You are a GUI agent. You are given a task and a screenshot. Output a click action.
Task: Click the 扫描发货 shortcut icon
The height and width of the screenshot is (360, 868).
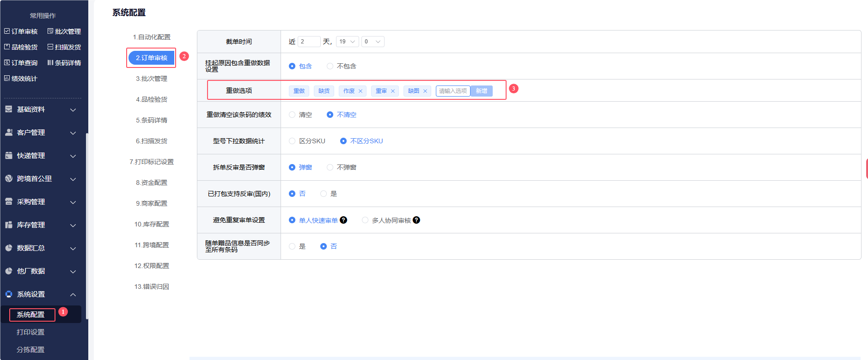tap(50, 47)
